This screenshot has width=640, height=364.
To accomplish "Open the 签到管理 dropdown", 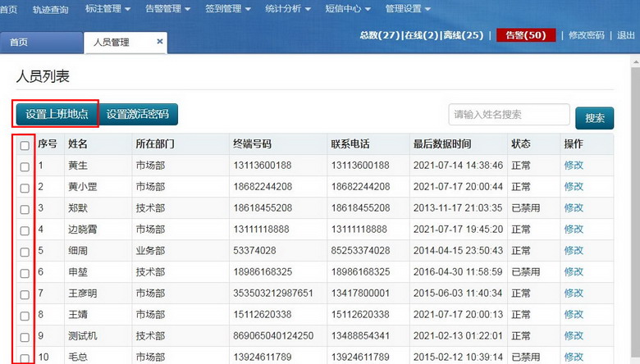I will point(228,8).
